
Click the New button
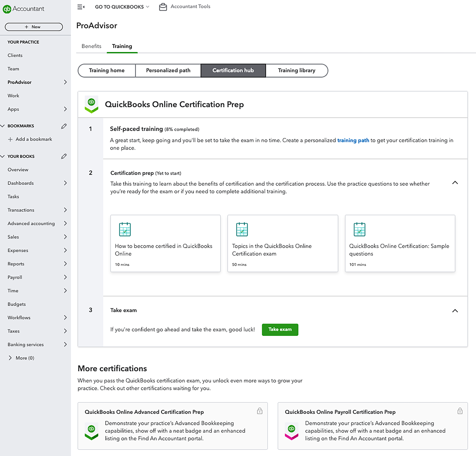pos(34,27)
